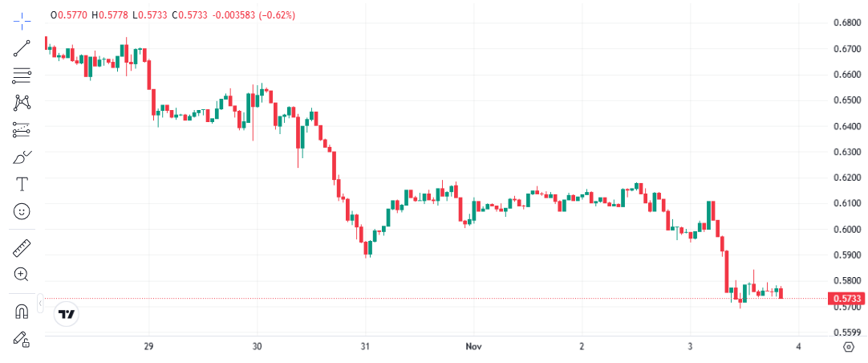Toggle lock all drawing tools
Image resolution: width=868 pixels, height=363 pixels.
22,339
